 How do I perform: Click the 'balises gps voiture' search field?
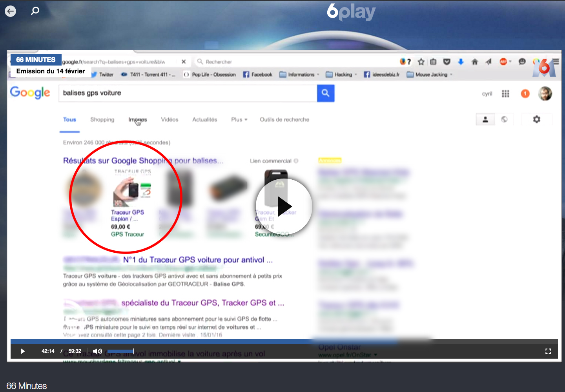188,93
